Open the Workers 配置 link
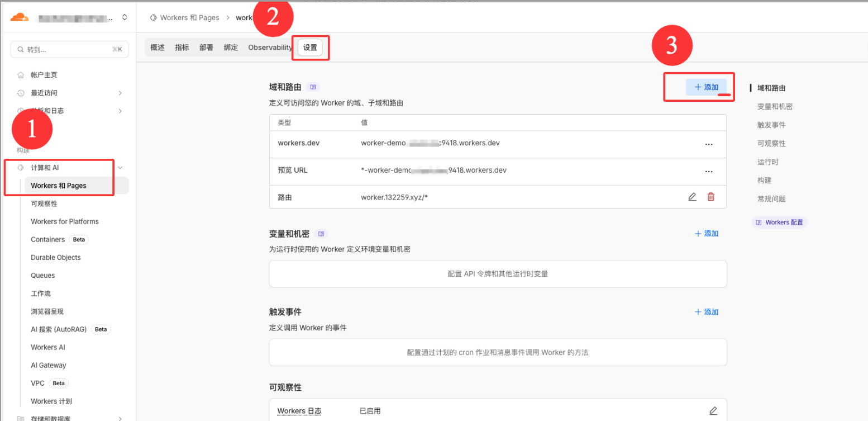 coord(779,223)
